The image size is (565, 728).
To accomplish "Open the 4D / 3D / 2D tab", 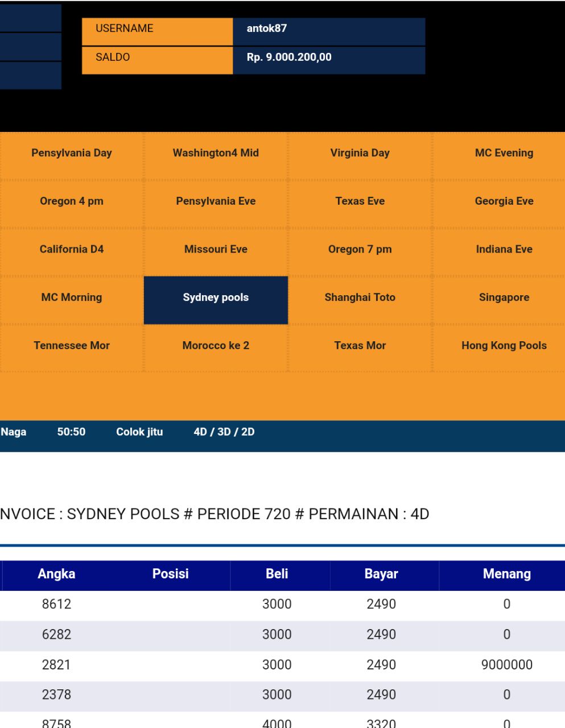I will [x=224, y=432].
